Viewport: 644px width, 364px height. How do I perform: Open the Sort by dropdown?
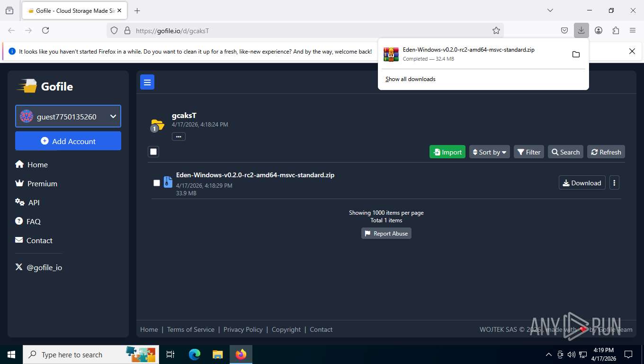490,152
